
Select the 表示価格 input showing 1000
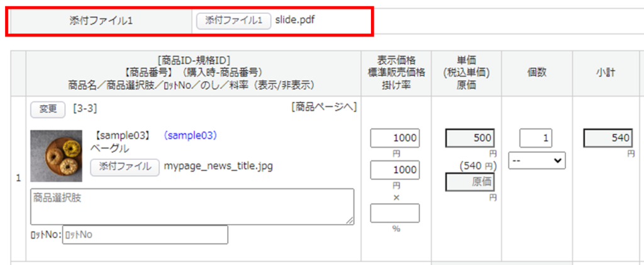(x=395, y=138)
